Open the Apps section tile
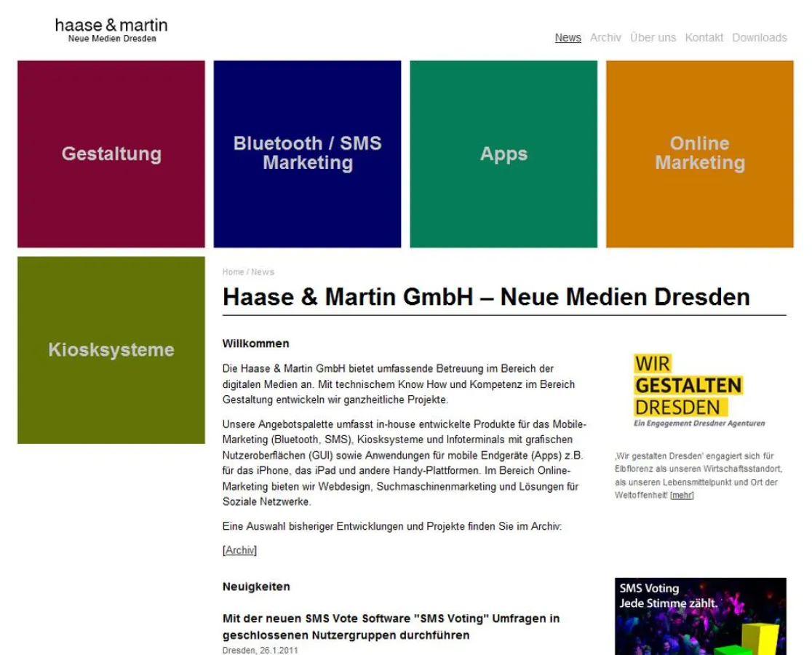Viewport: 812px width, 655px height. [x=504, y=153]
